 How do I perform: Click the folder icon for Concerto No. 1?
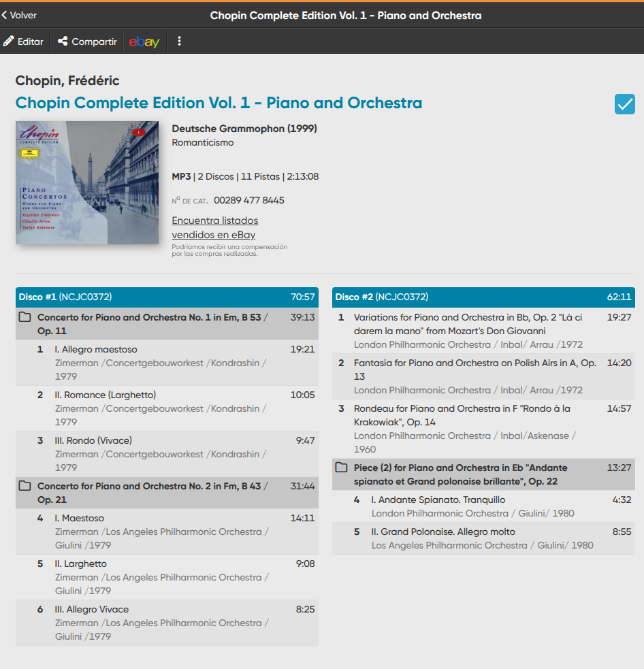pyautogui.click(x=25, y=317)
